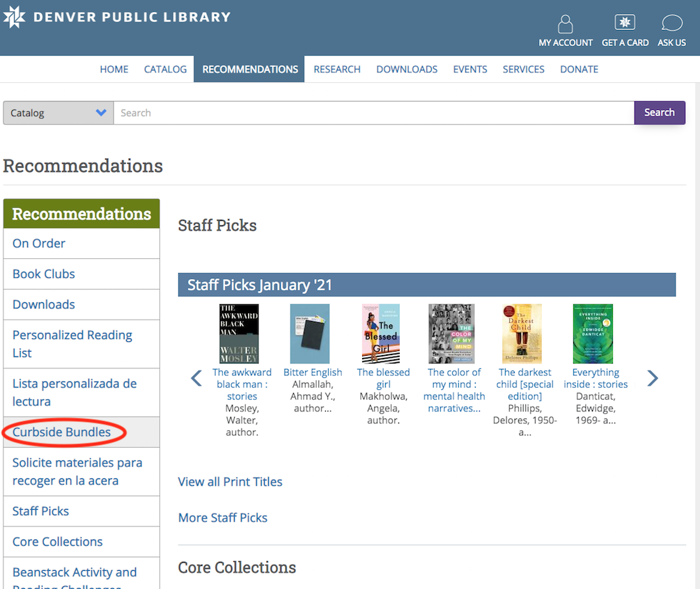Go to the Home nav item
700x589 pixels.
pyautogui.click(x=114, y=69)
